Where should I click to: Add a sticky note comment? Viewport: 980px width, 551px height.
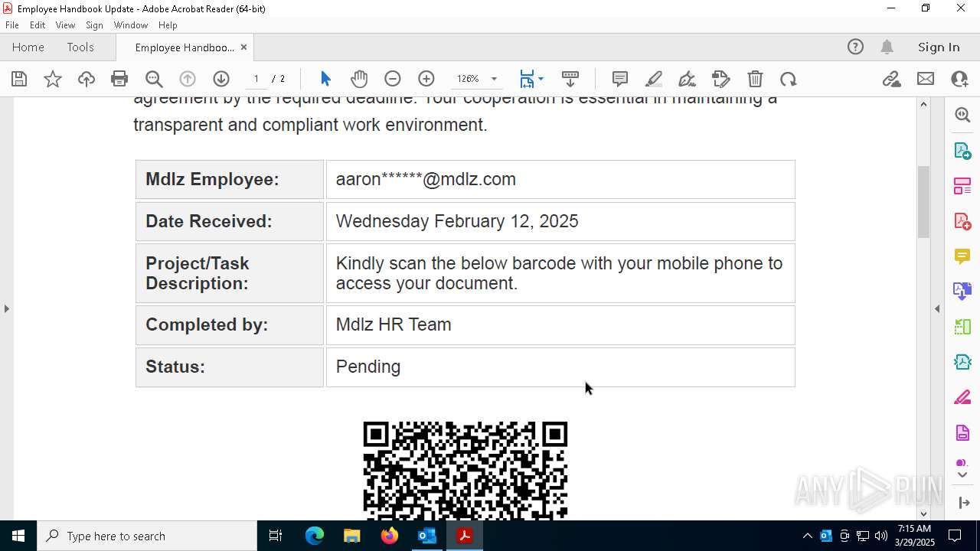(620, 79)
